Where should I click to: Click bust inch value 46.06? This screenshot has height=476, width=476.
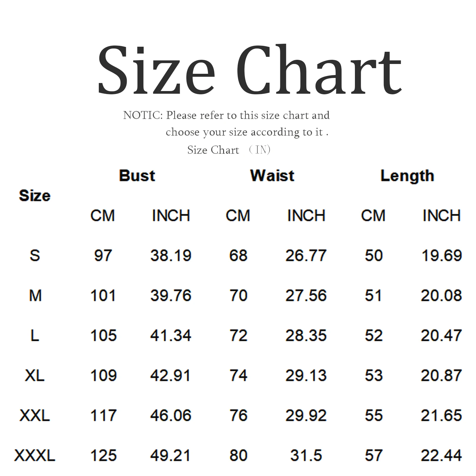171,415
